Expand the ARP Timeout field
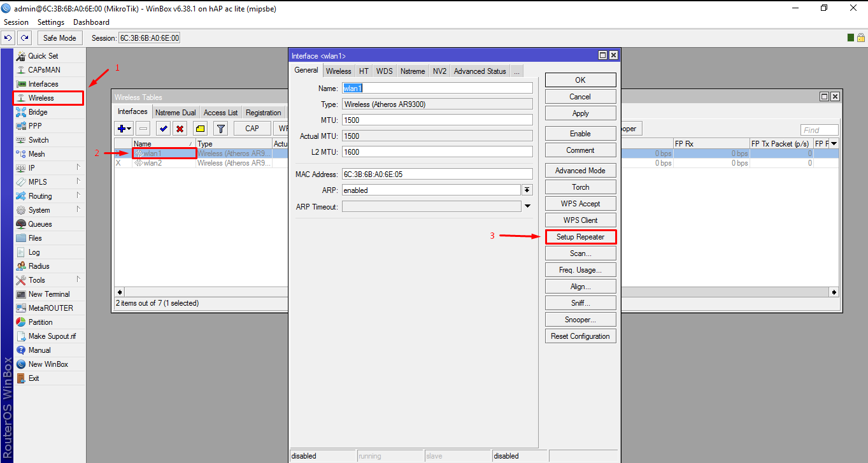This screenshot has width=868, height=463. [527, 206]
